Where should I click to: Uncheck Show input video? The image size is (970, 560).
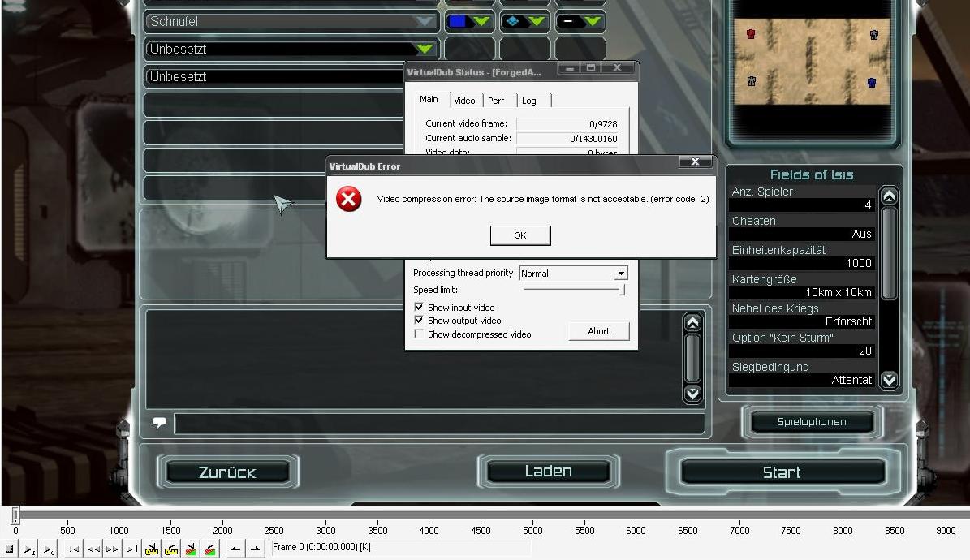coord(419,308)
